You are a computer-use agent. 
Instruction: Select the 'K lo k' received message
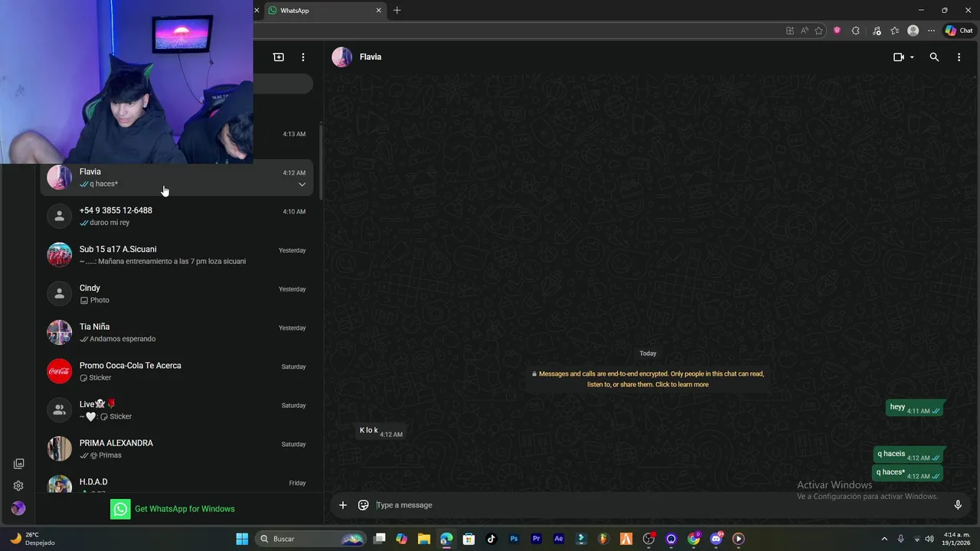(381, 432)
